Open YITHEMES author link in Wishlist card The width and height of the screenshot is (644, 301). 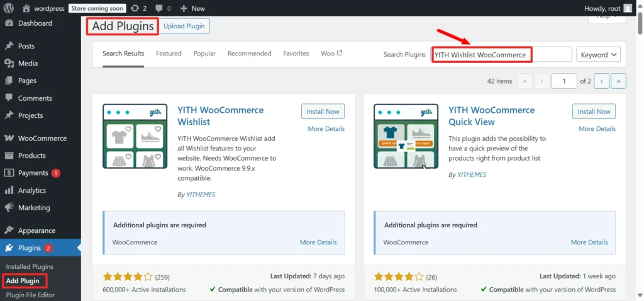pyautogui.click(x=201, y=195)
